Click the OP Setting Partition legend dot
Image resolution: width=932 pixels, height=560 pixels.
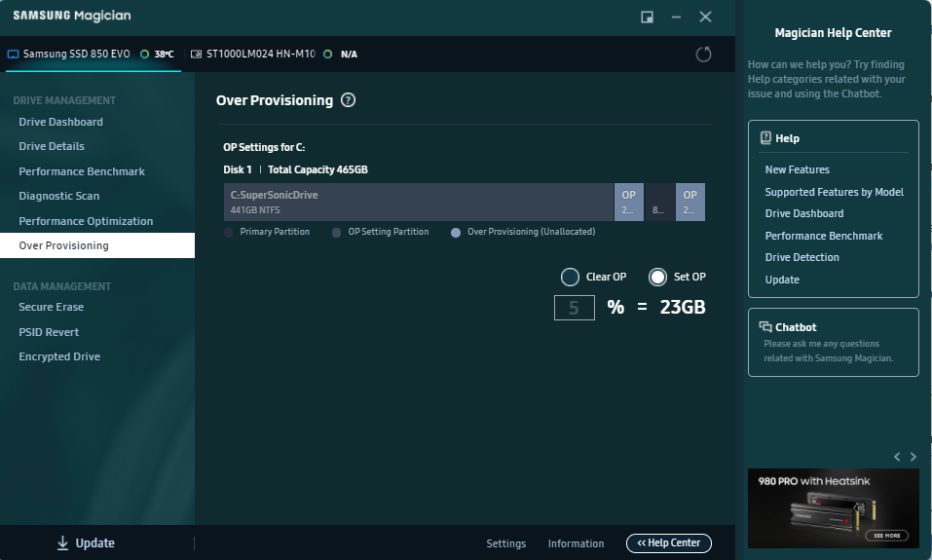[336, 233]
